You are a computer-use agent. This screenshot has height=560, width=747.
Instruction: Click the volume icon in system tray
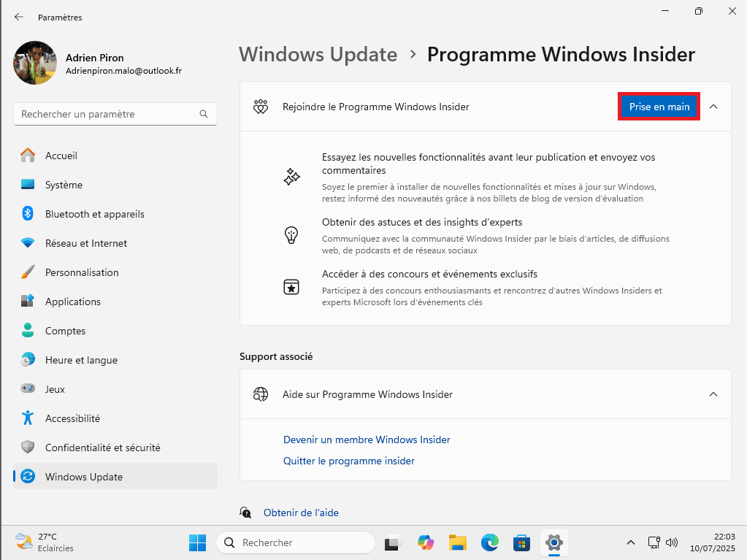pos(672,542)
